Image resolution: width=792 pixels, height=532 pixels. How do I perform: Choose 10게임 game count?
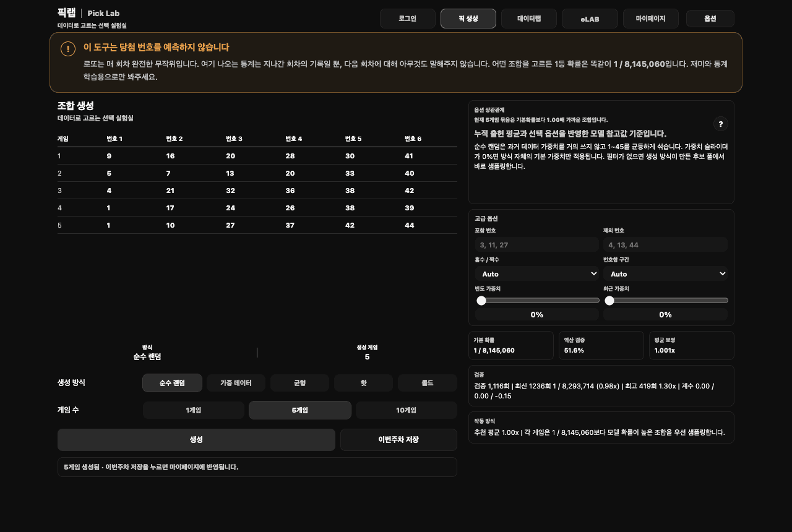407,410
